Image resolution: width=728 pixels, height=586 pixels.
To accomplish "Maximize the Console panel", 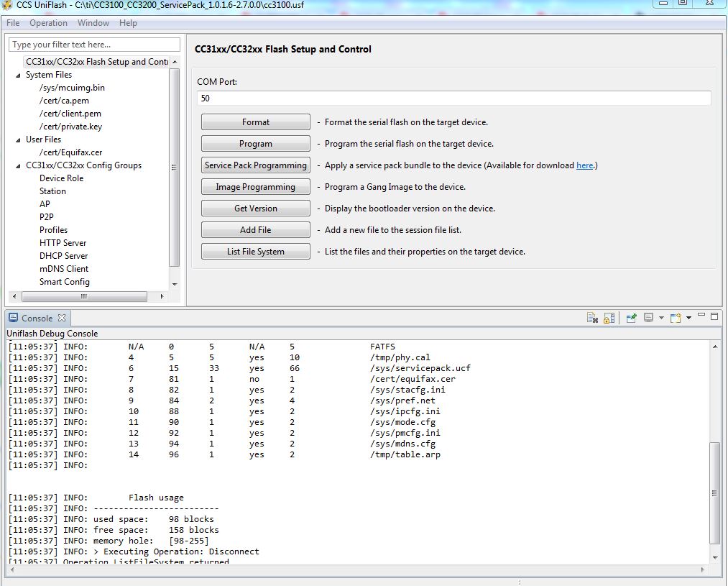I will pos(714,316).
